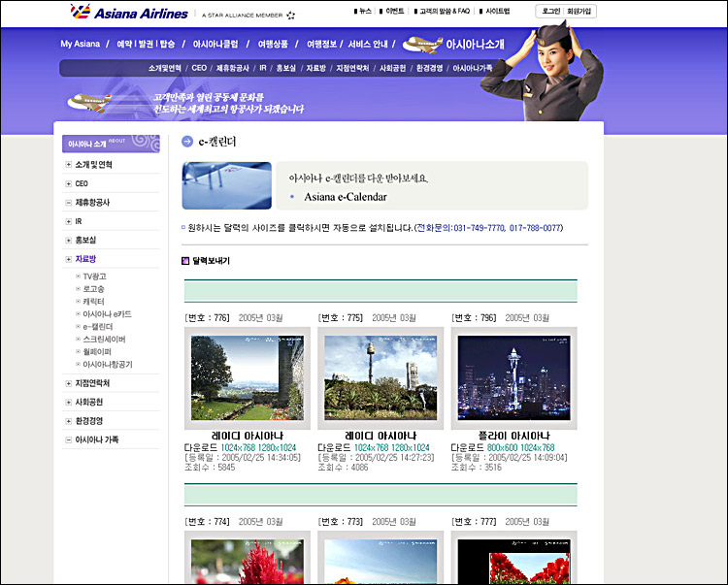
Task: Click the airplane icon beside 아시아나소개
Action: coord(422,44)
